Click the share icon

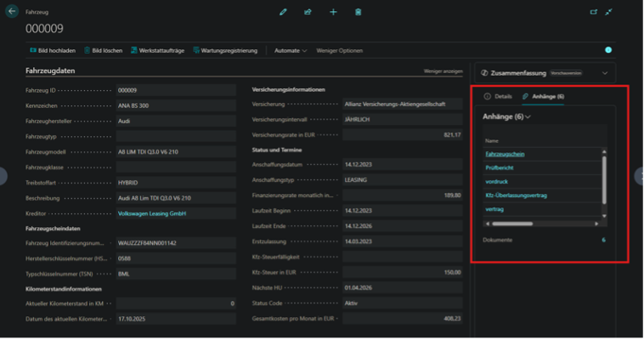(308, 12)
